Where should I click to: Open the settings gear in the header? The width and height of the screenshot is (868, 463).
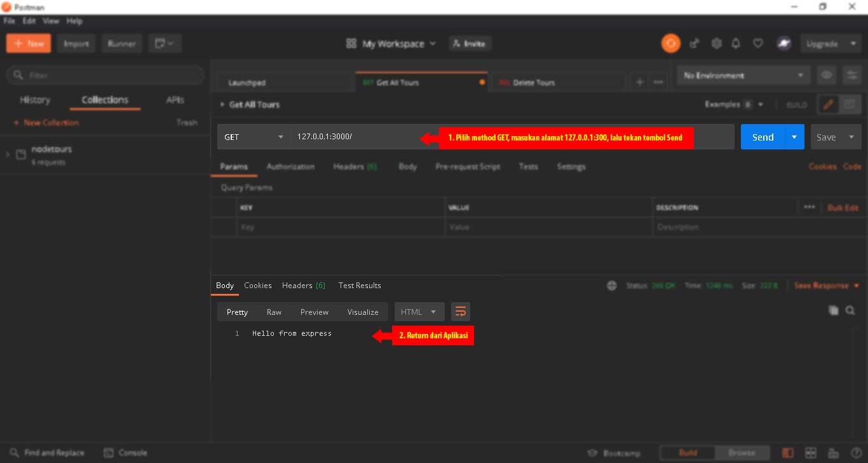[x=716, y=43]
